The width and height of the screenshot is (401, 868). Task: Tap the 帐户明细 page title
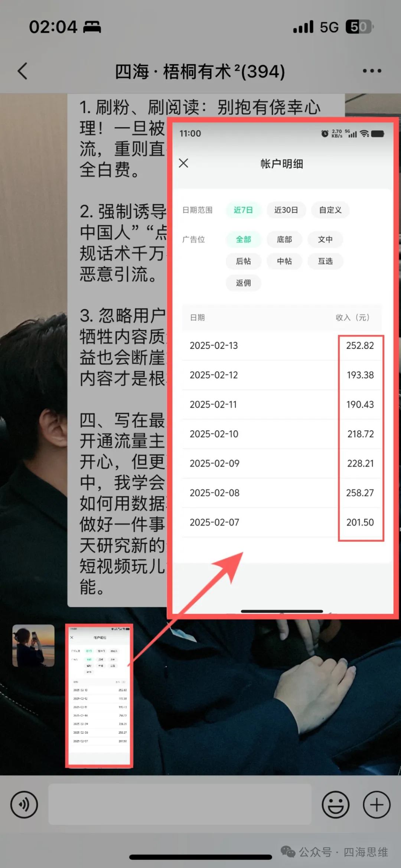coord(282,164)
